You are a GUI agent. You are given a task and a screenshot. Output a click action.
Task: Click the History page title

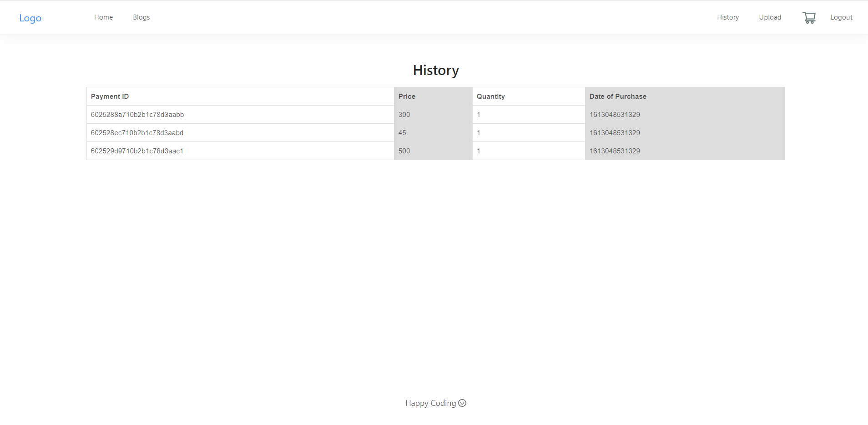tap(435, 70)
